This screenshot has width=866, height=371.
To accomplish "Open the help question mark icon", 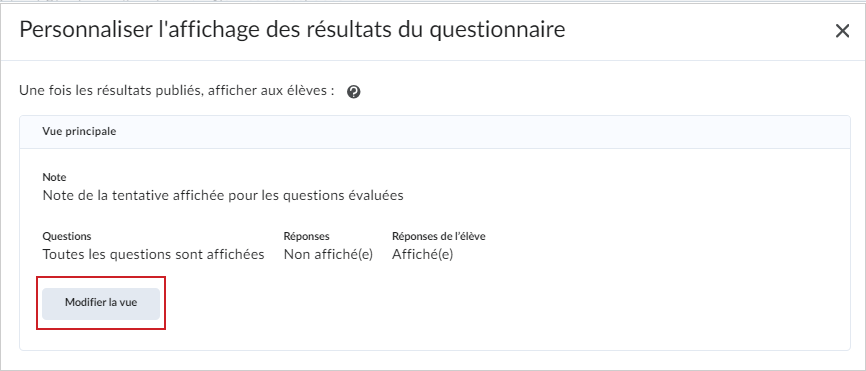I will pyautogui.click(x=354, y=92).
